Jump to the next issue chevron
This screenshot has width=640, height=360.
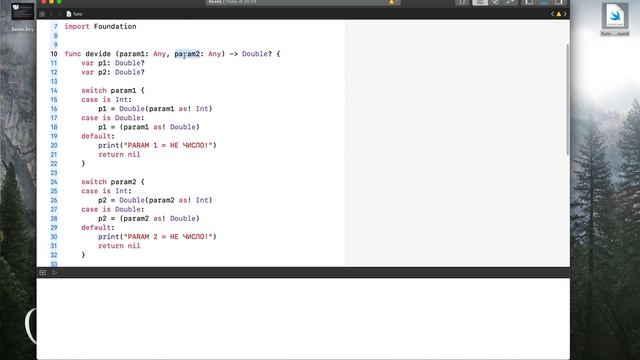pyautogui.click(x=565, y=14)
